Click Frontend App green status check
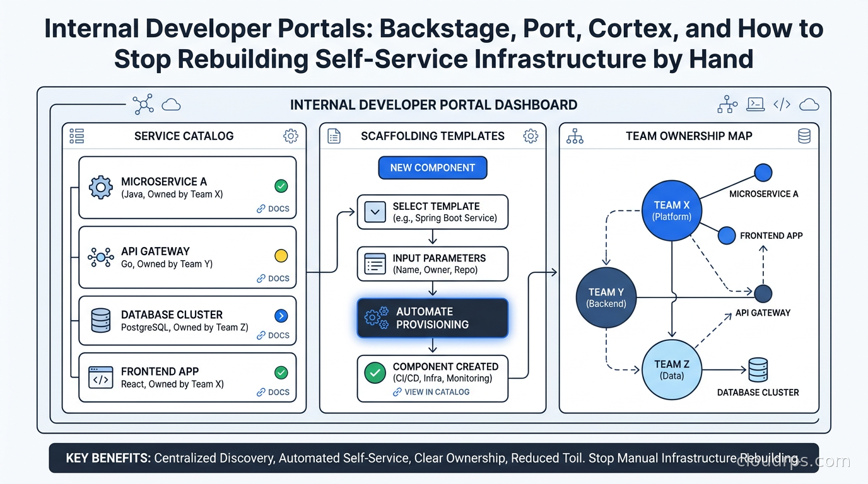Image resolution: width=868 pixels, height=484 pixels. click(x=281, y=372)
